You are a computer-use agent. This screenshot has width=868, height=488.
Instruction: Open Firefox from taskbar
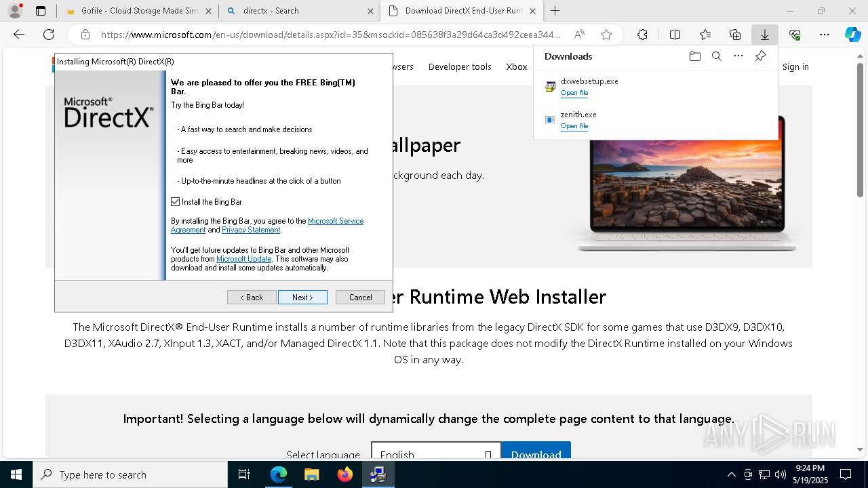(x=345, y=474)
